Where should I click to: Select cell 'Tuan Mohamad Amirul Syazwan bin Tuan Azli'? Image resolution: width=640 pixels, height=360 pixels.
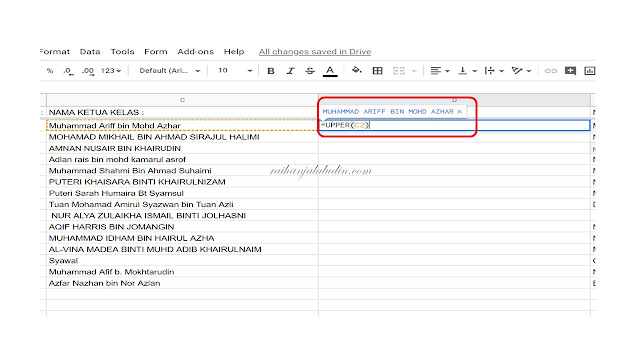click(182, 204)
